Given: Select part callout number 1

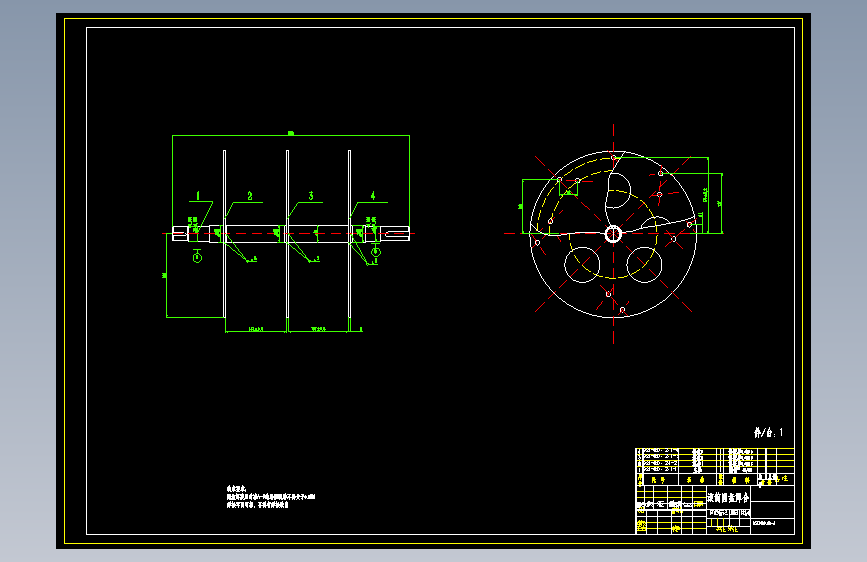Looking at the screenshot, I should [x=198, y=196].
